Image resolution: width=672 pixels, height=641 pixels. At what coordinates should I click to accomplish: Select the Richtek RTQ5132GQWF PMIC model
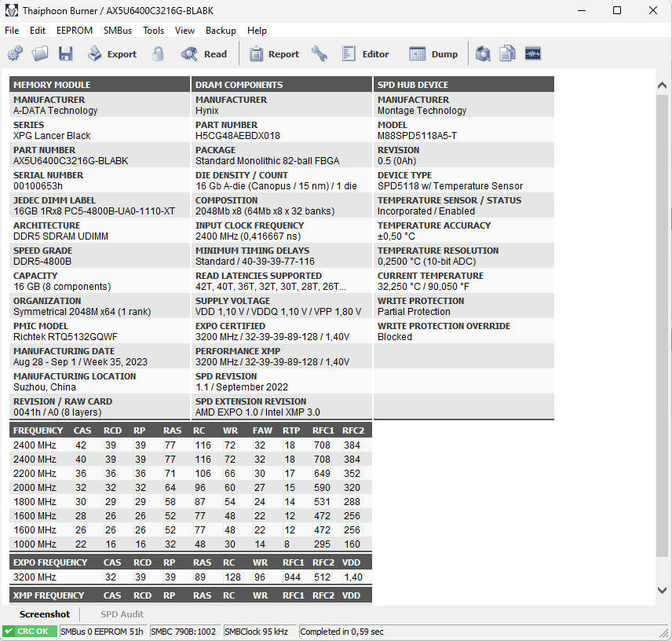(65, 336)
